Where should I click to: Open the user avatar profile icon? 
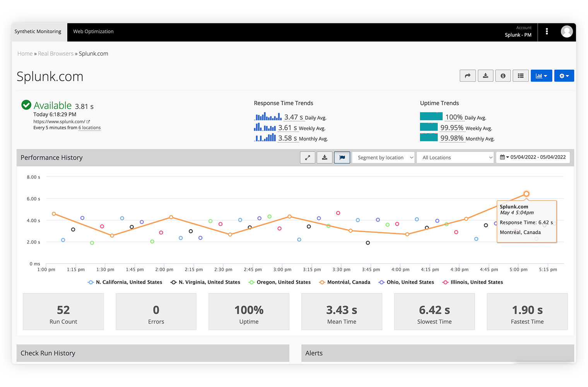[x=567, y=31]
